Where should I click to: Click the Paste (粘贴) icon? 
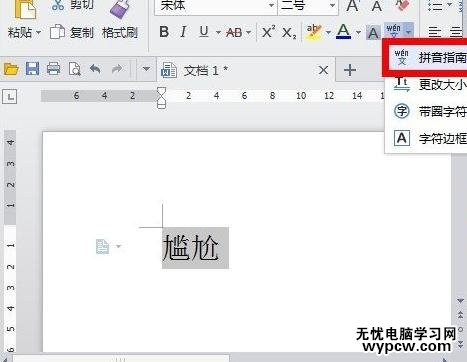click(25, 9)
